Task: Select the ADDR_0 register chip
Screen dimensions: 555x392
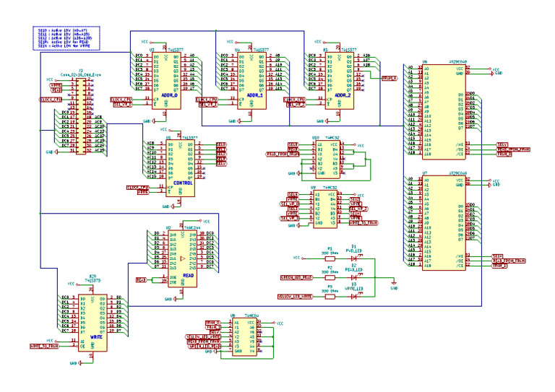Action: [x=166, y=81]
